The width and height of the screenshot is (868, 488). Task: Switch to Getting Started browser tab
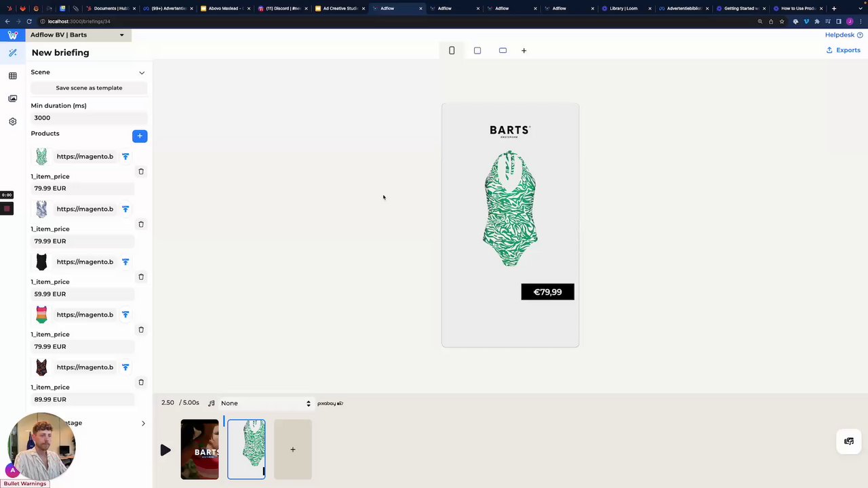(x=741, y=8)
